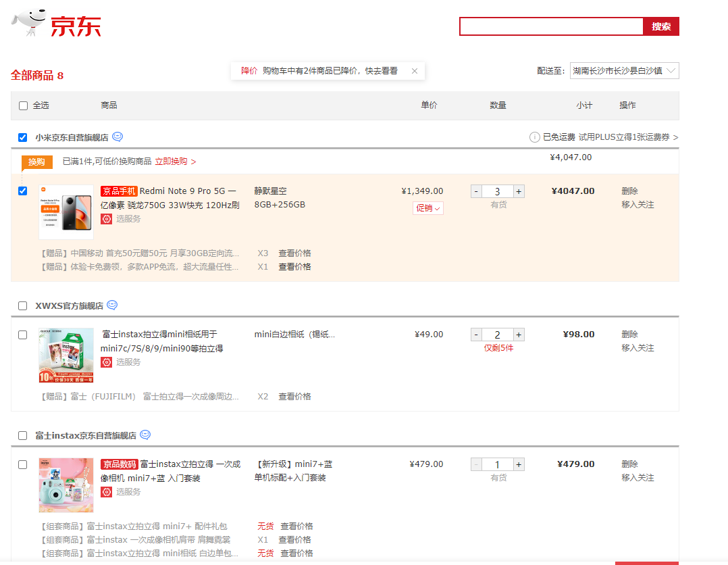Image resolution: width=728 pixels, height=565 pixels.
Task: Open 富士instax京东自营旗舰店 store name
Action: click(86, 435)
